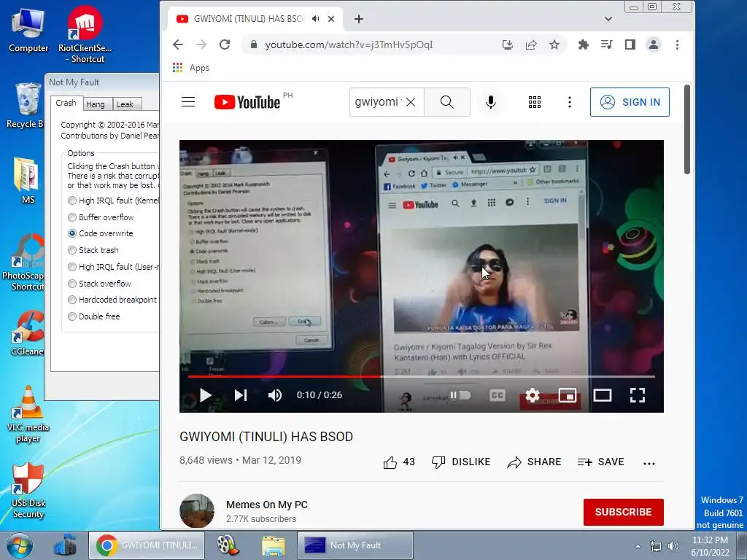The height and width of the screenshot is (560, 747).
Task: Search with your voice microphone
Action: coord(491,102)
